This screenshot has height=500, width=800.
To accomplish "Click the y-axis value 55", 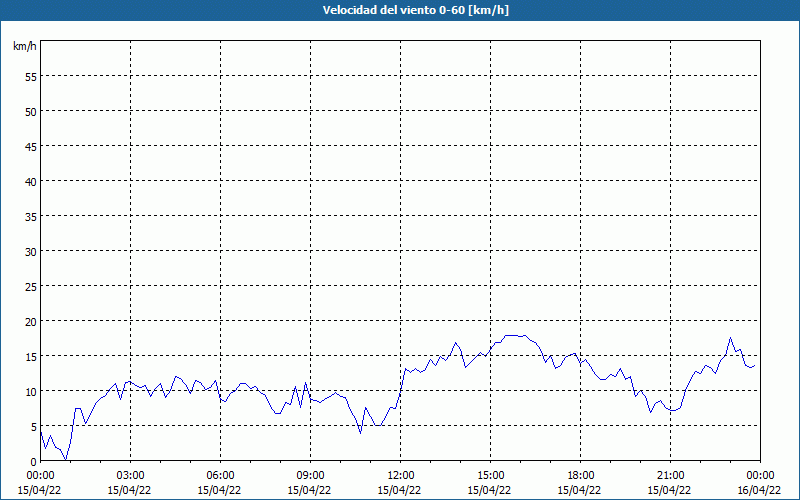I will pyautogui.click(x=31, y=77).
